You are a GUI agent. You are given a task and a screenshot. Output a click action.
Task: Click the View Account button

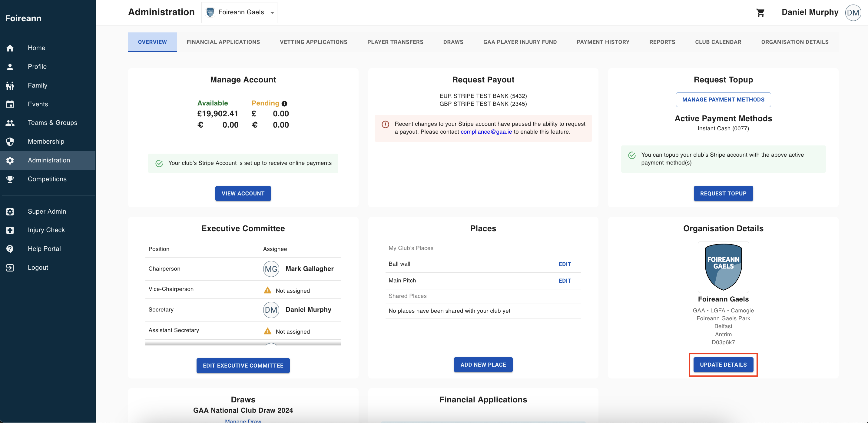click(x=243, y=193)
